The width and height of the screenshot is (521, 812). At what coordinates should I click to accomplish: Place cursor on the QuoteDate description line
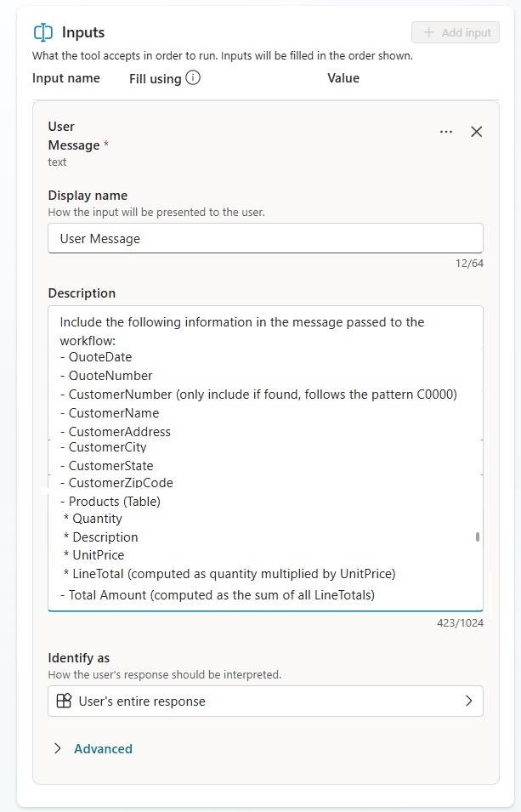click(x=100, y=357)
